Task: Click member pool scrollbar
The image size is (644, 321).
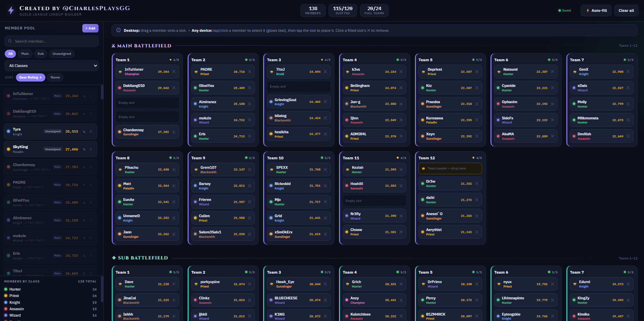Action: pyautogui.click(x=102, y=92)
